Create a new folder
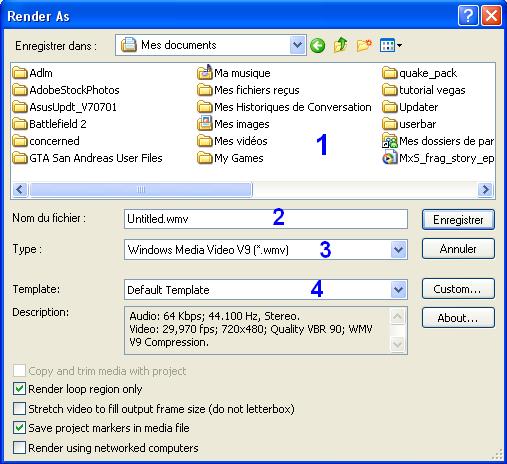Viewport: 507px width, 464px height. [364, 45]
